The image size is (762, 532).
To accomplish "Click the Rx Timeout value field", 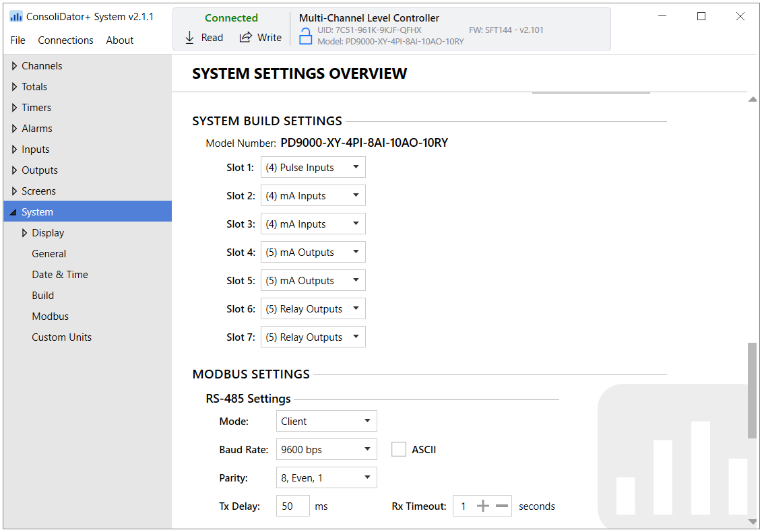I will tap(464, 506).
